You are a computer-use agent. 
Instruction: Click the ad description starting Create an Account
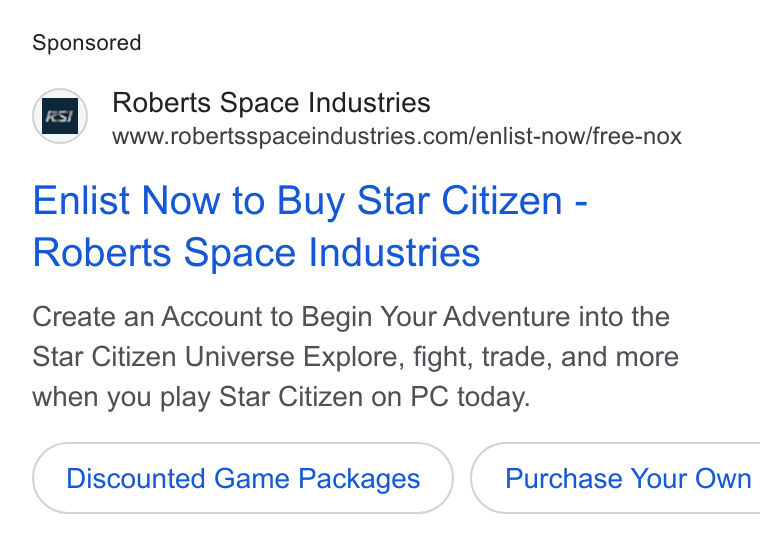point(355,357)
